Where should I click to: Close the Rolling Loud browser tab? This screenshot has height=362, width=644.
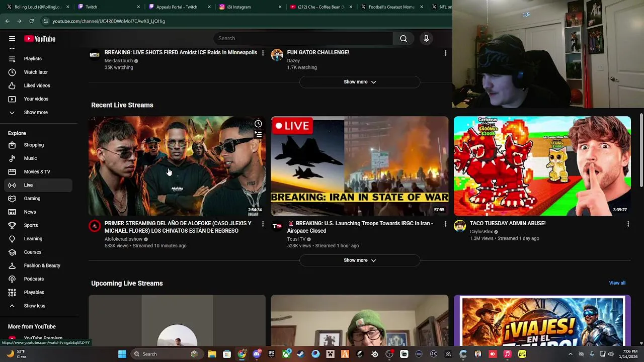point(67,7)
